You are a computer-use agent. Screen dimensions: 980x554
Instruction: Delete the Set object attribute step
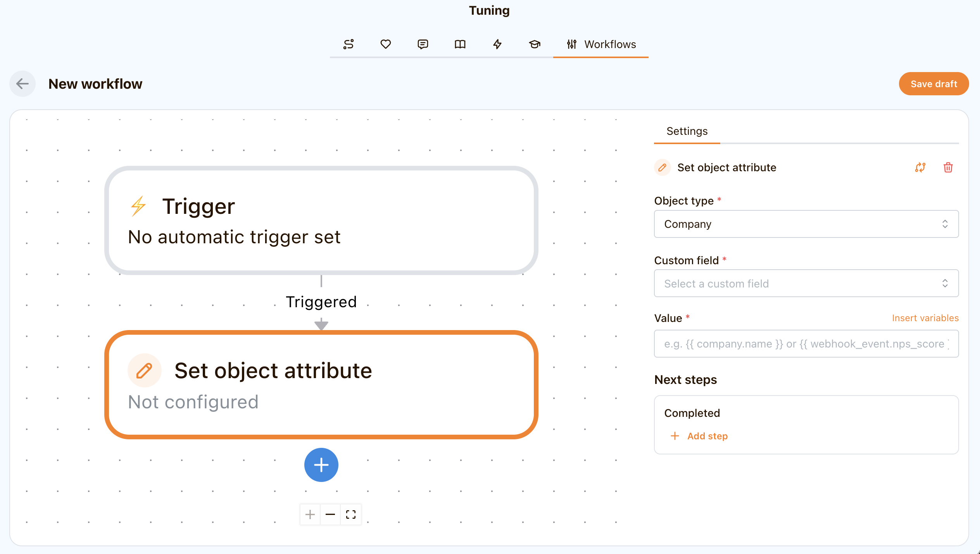pyautogui.click(x=948, y=167)
